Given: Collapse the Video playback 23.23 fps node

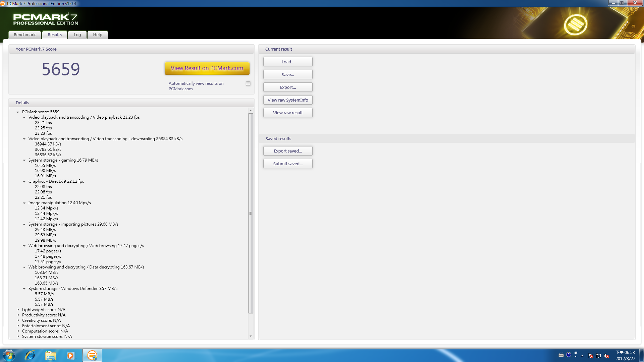Looking at the screenshot, I should pos(24,117).
